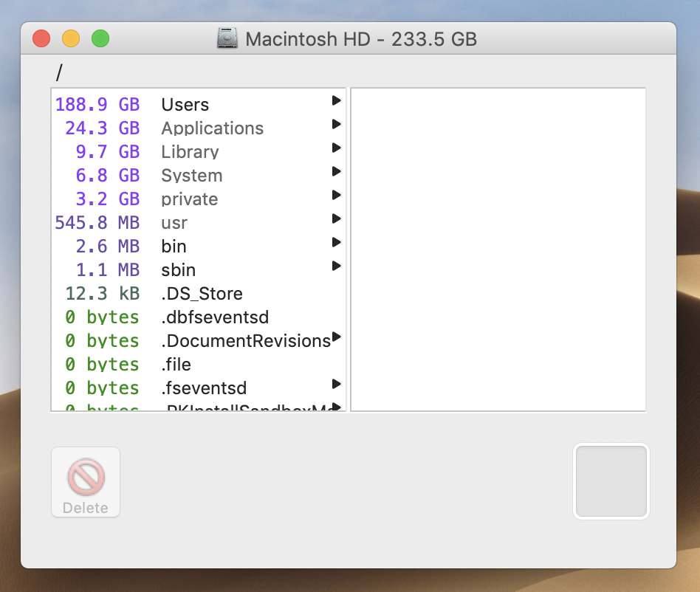Select the Library folder name
The width and height of the screenshot is (700, 592).
[x=191, y=152]
